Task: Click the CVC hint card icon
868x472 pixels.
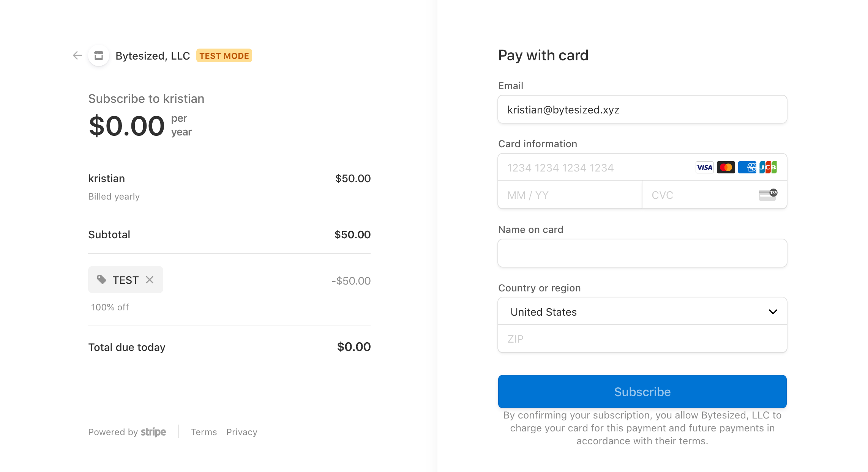Action: coord(768,195)
